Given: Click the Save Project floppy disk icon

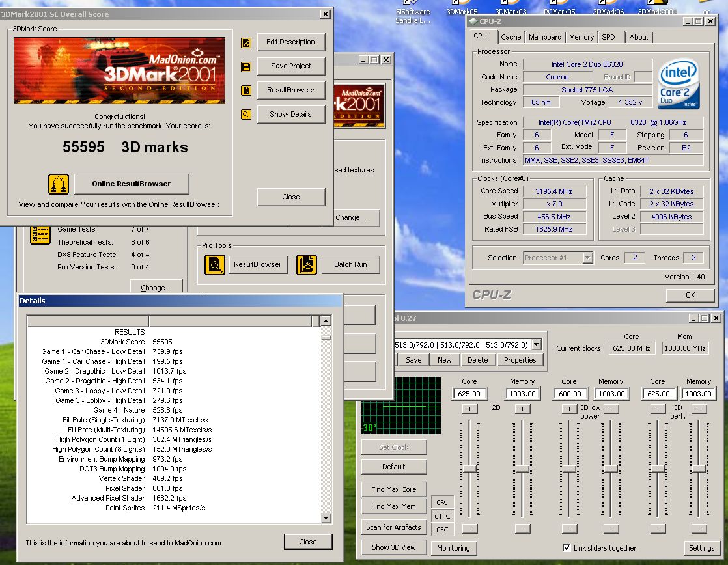Looking at the screenshot, I should (246, 67).
